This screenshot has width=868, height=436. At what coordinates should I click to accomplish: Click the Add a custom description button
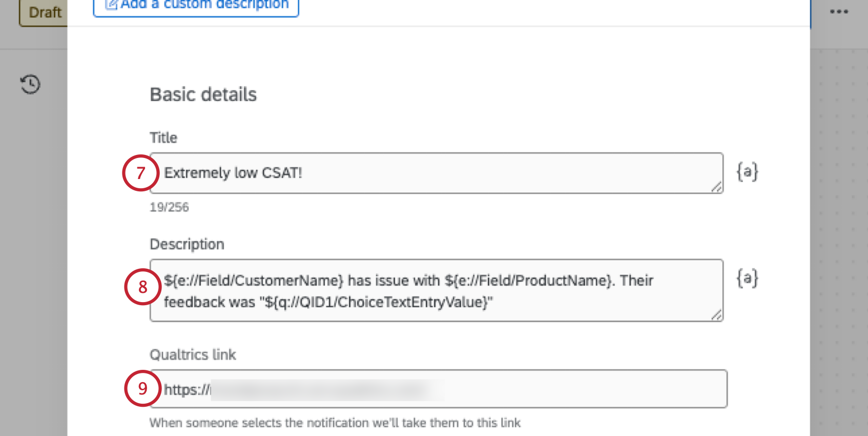tap(196, 6)
